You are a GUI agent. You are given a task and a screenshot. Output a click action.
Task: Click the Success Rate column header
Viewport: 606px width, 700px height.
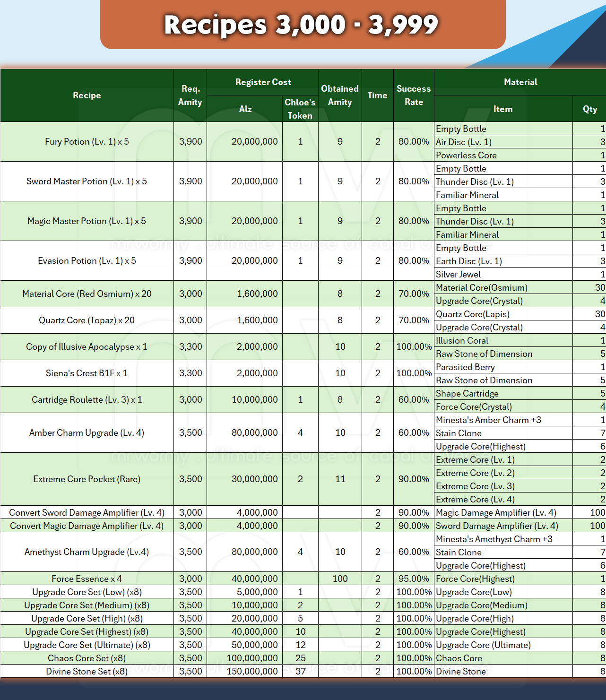click(x=414, y=95)
